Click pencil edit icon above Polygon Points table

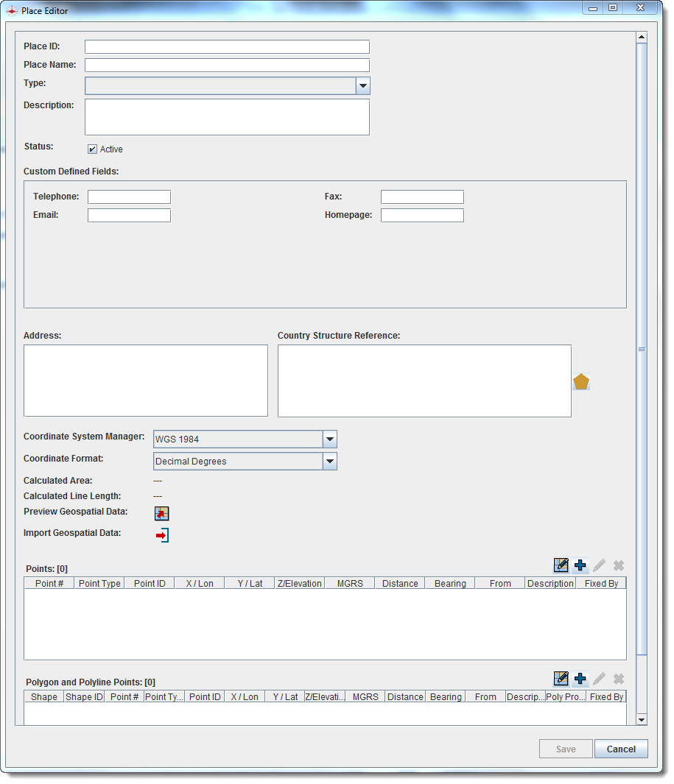click(x=600, y=679)
